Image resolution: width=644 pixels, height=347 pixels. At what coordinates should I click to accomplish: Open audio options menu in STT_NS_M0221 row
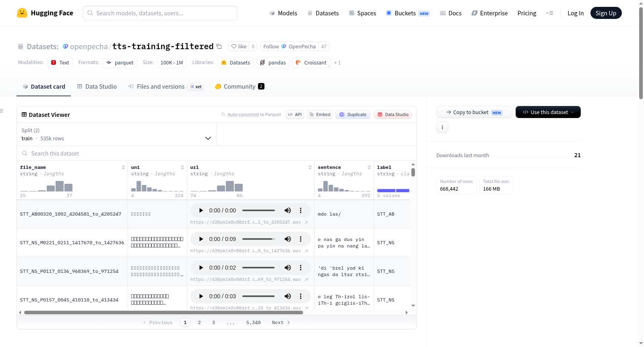point(301,239)
